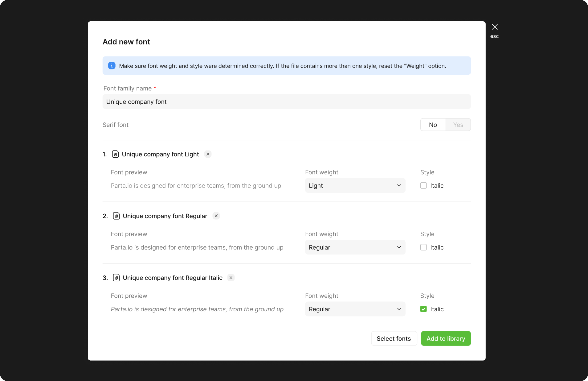Click the Font family name input field
The height and width of the screenshot is (381, 588).
tap(286, 102)
